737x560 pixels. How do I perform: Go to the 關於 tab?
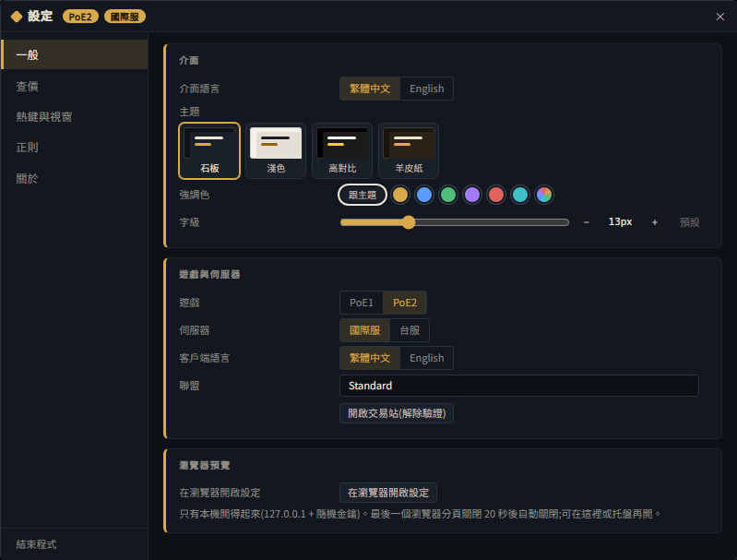75,178
